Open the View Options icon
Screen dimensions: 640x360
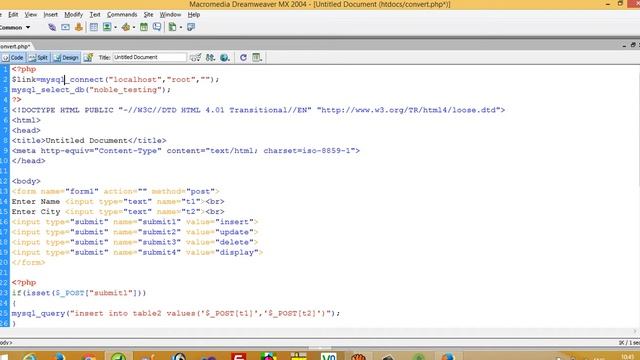point(257,58)
